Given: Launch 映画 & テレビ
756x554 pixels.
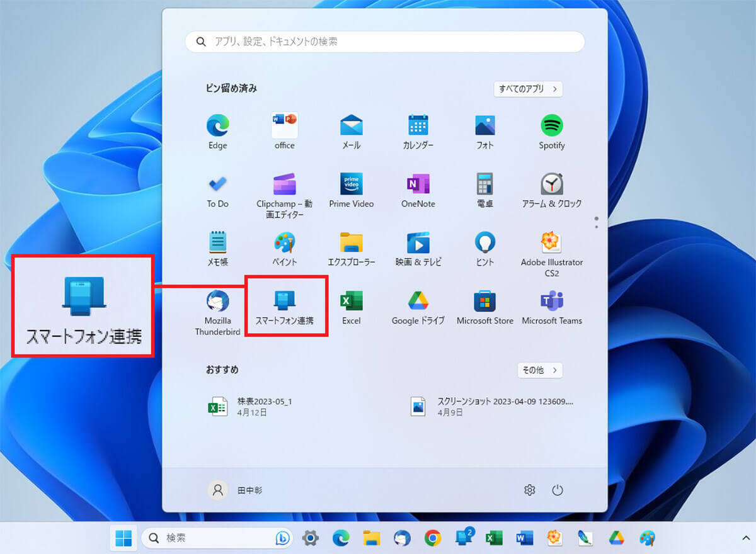Looking at the screenshot, I should (x=418, y=249).
